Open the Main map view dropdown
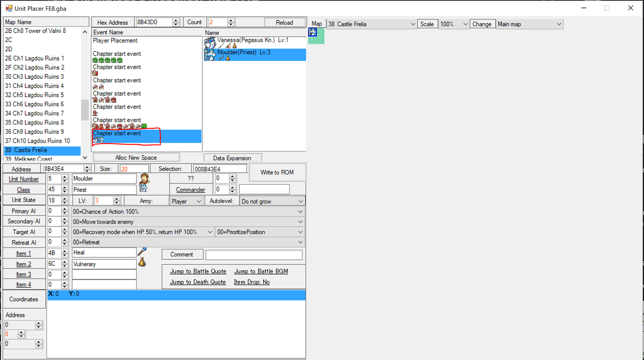This screenshot has width=644, height=360. pos(559,24)
